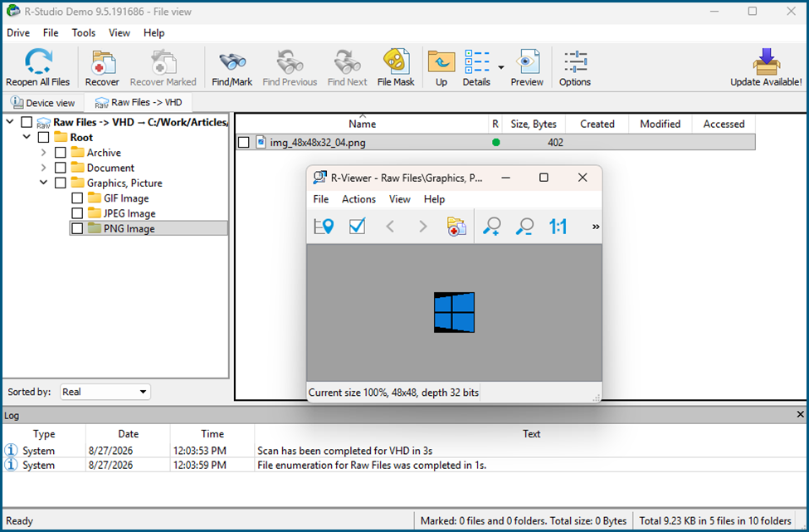The width and height of the screenshot is (809, 532).
Task: Close the Log panel with its X
Action: [x=800, y=414]
